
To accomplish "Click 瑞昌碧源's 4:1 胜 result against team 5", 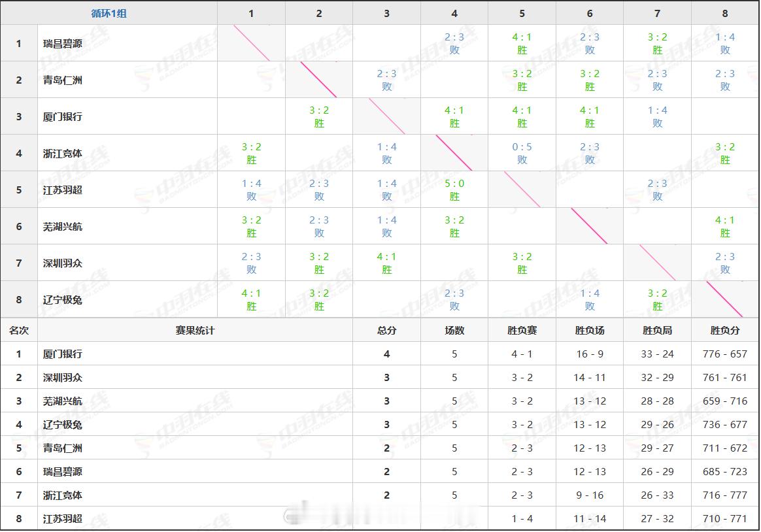I will pos(522,43).
